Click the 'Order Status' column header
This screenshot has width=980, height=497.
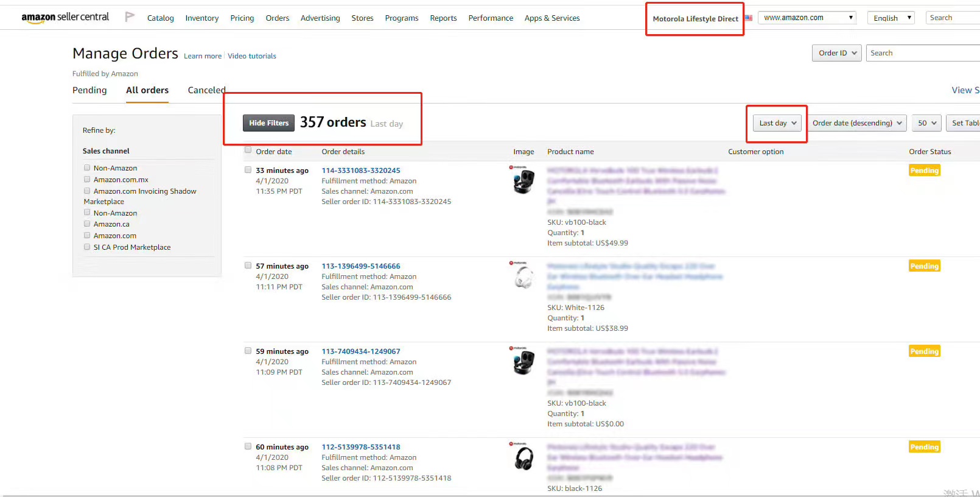pyautogui.click(x=930, y=152)
